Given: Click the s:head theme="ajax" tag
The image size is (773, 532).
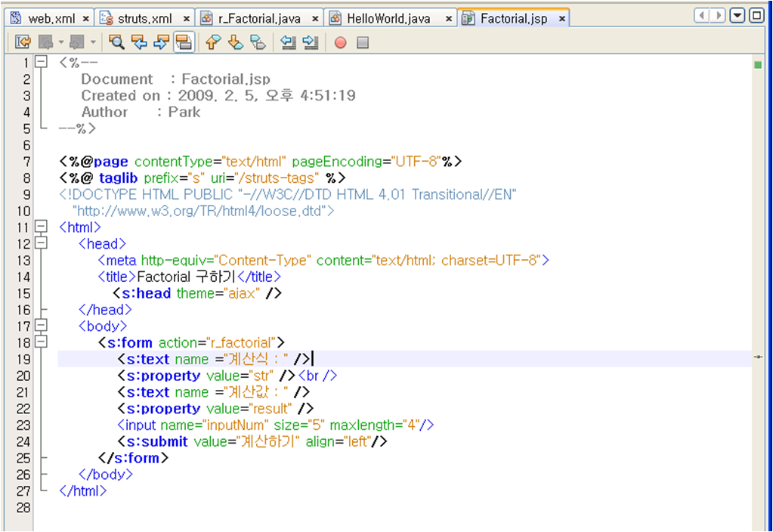Looking at the screenshot, I should coord(197,293).
